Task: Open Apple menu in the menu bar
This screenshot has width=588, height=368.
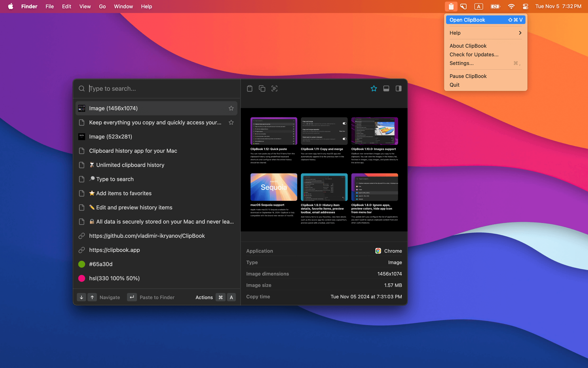Action: 11,6
